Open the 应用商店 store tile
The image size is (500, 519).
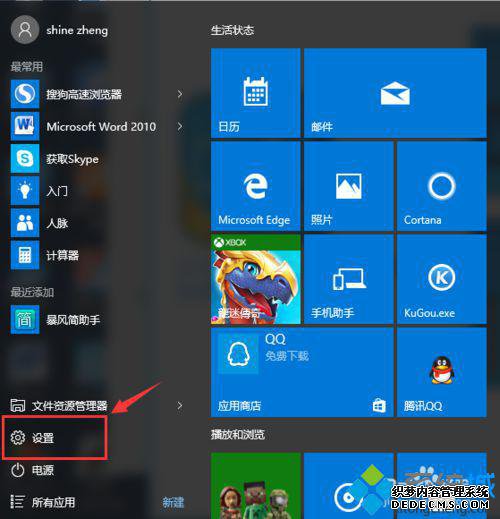coord(302,372)
